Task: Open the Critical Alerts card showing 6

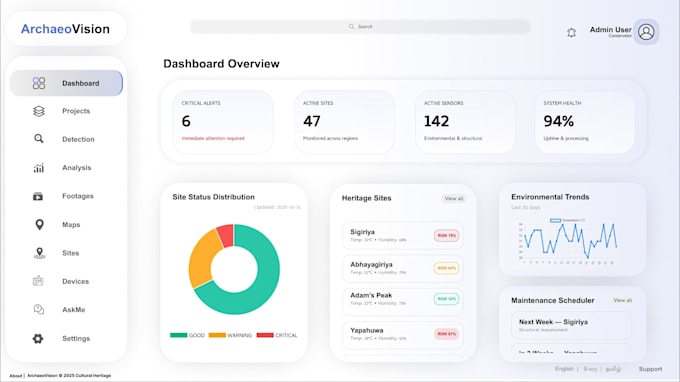Action: pyautogui.click(x=223, y=122)
